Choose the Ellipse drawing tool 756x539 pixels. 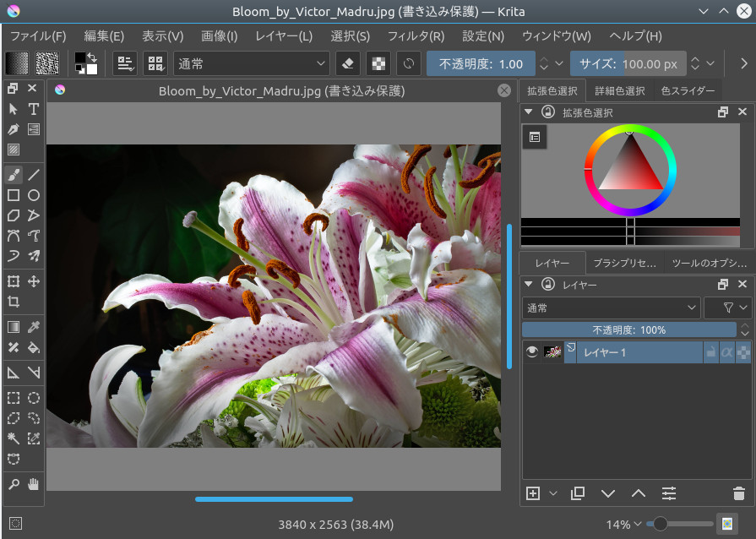pos(32,195)
